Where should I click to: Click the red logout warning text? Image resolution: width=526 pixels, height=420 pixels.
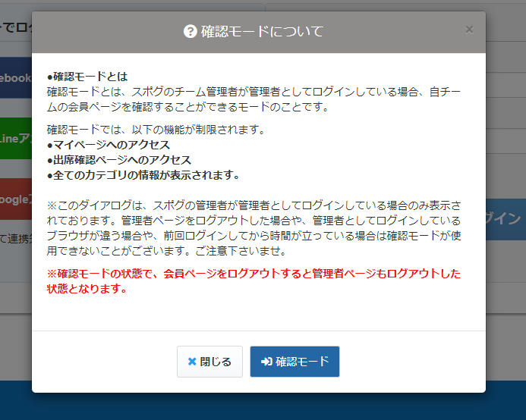[x=254, y=281]
